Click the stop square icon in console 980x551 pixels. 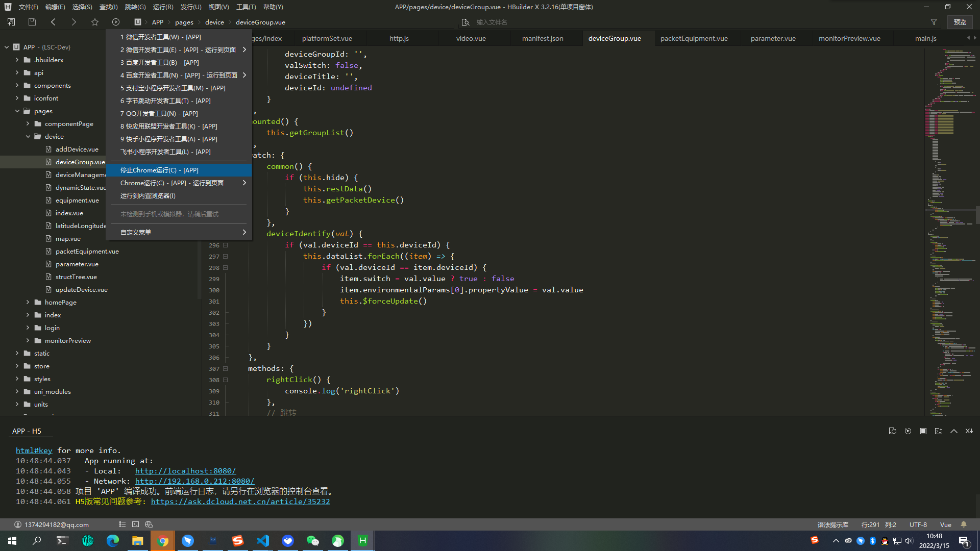(923, 431)
